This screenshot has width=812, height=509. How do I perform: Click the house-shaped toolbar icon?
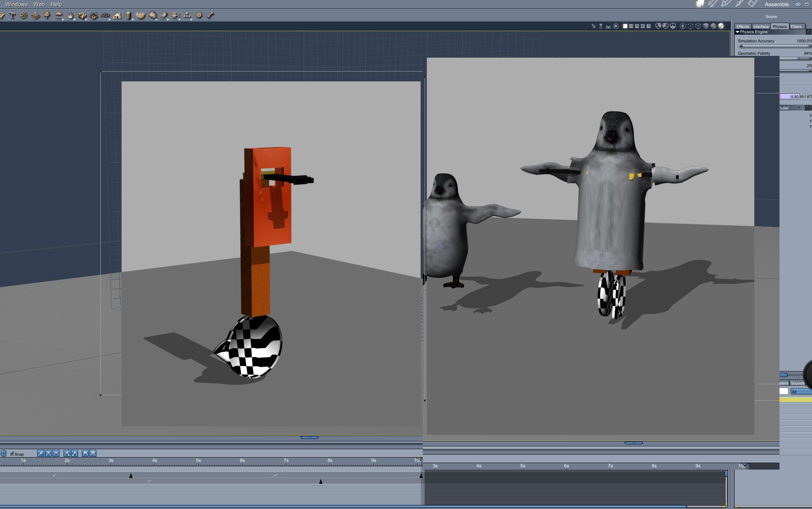click(x=117, y=15)
